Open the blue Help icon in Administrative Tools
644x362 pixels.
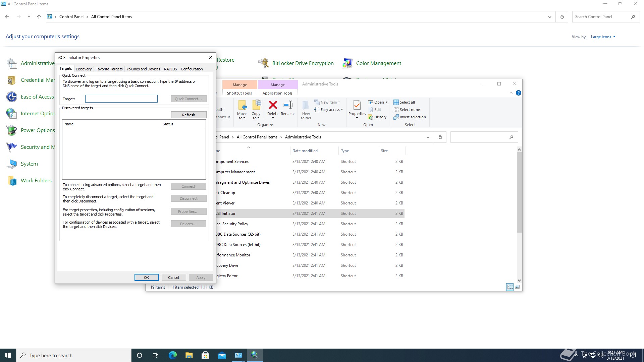519,93
